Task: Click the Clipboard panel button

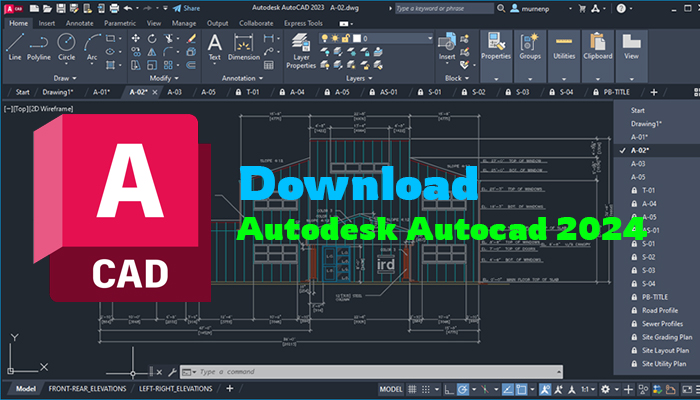Action: click(x=598, y=46)
